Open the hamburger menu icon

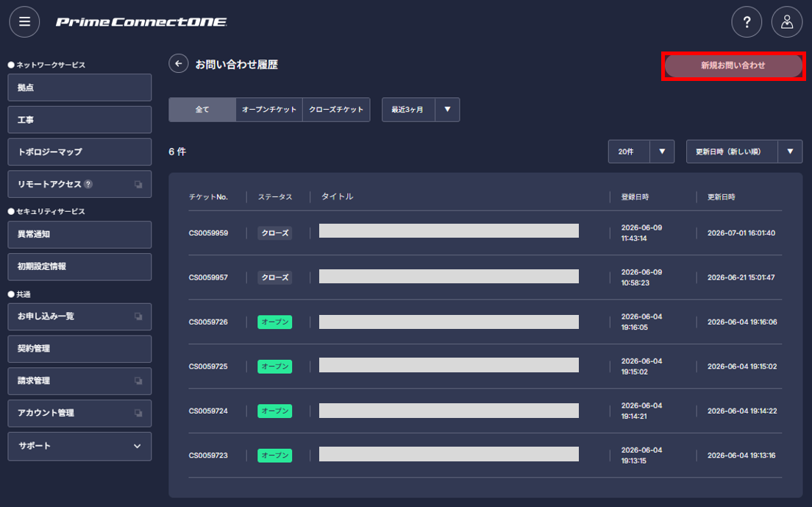tap(24, 22)
